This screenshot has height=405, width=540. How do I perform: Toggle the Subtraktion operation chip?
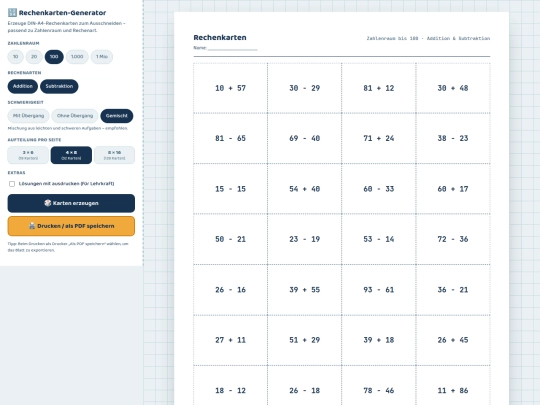[59, 86]
